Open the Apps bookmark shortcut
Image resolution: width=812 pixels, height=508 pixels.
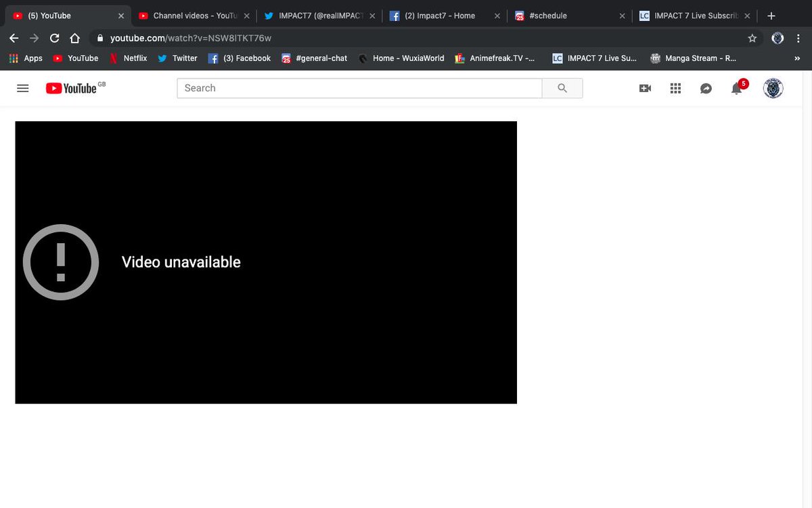[x=26, y=58]
